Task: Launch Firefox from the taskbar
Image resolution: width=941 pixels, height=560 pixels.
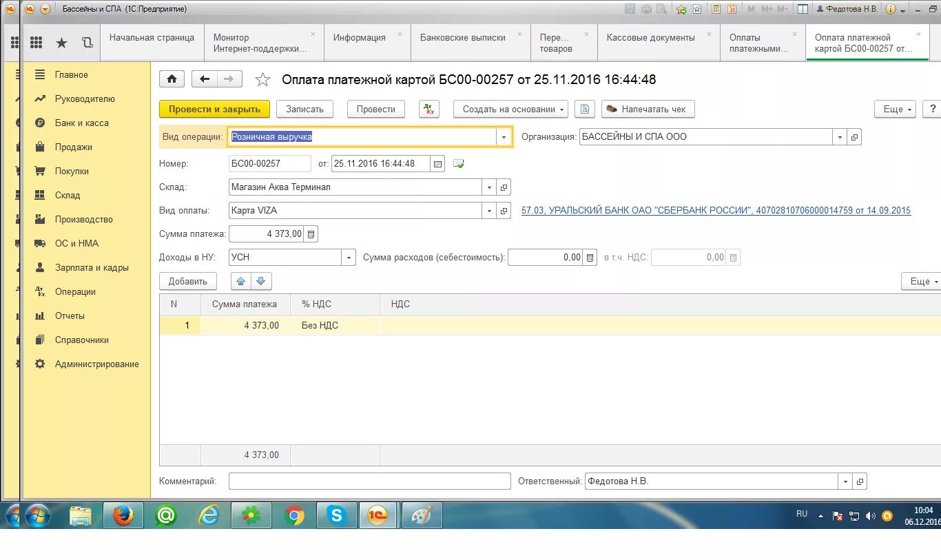Action: [123, 515]
